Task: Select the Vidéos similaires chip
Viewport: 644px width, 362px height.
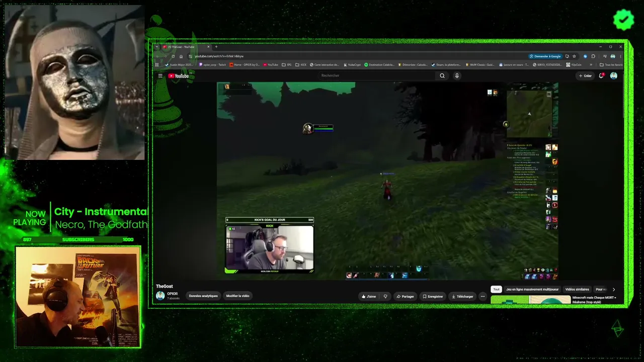Action: tap(577, 290)
